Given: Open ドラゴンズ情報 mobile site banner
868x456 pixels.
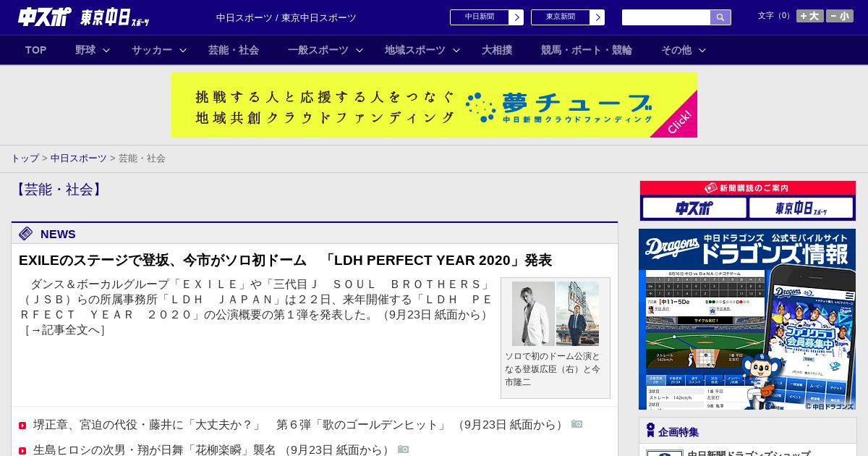Looking at the screenshot, I should pos(747,319).
